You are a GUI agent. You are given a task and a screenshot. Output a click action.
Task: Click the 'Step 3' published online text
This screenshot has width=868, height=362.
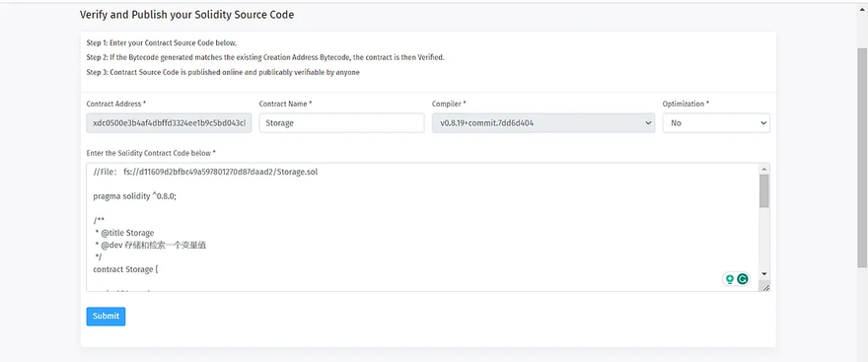point(223,73)
